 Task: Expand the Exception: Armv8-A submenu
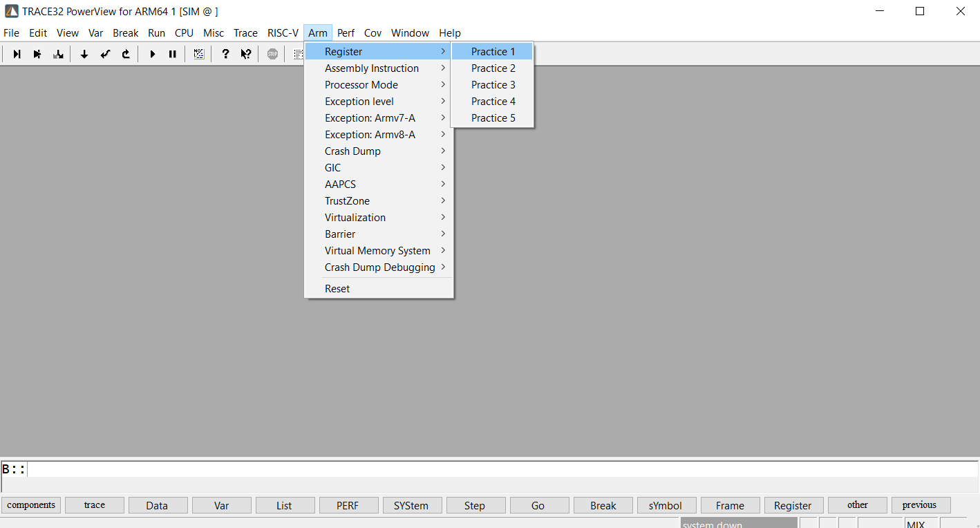[379, 135]
